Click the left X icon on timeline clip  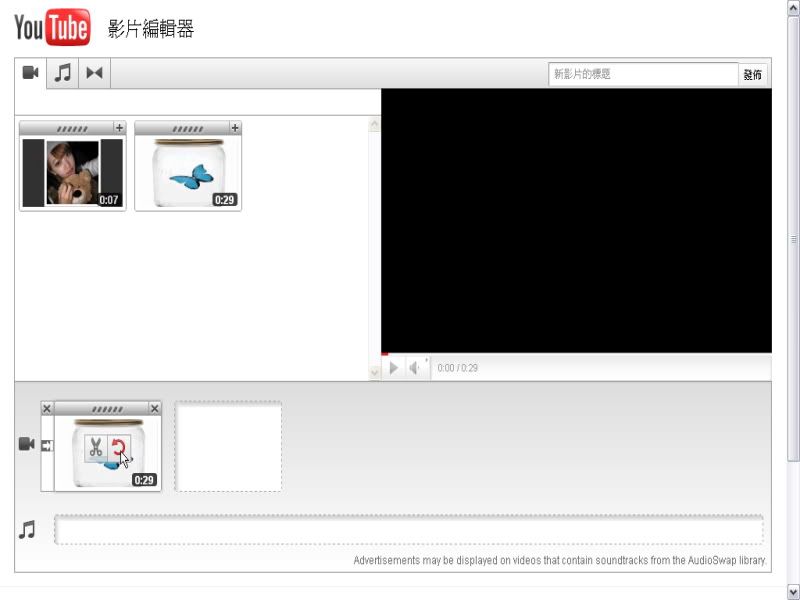[47, 409]
